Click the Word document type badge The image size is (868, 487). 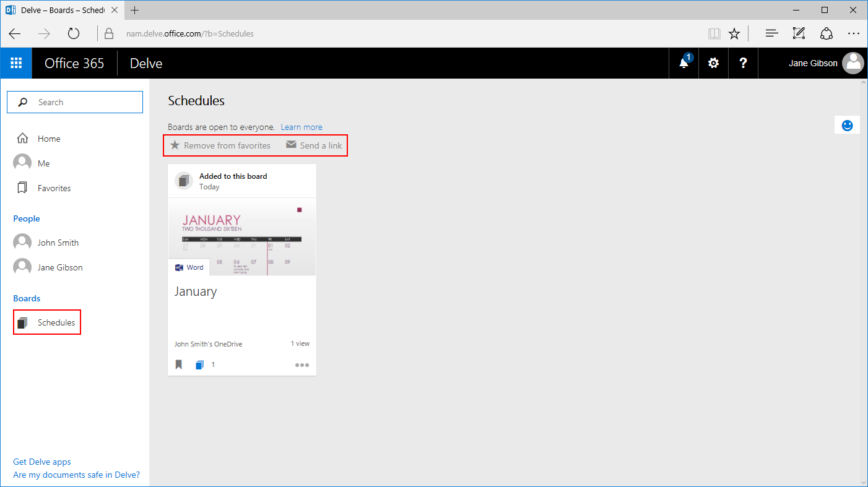[189, 267]
